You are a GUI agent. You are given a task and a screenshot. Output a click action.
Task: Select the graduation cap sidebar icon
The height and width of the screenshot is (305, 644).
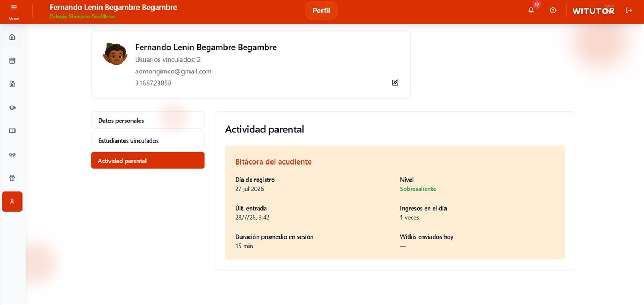click(x=12, y=108)
